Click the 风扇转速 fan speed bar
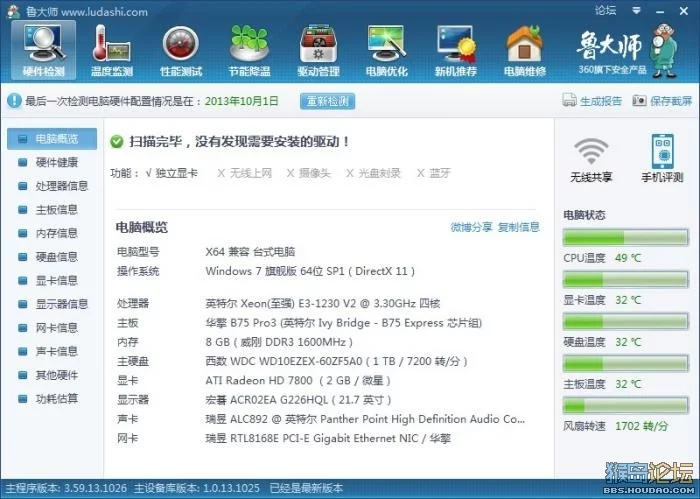700x499 pixels. [x=625, y=406]
